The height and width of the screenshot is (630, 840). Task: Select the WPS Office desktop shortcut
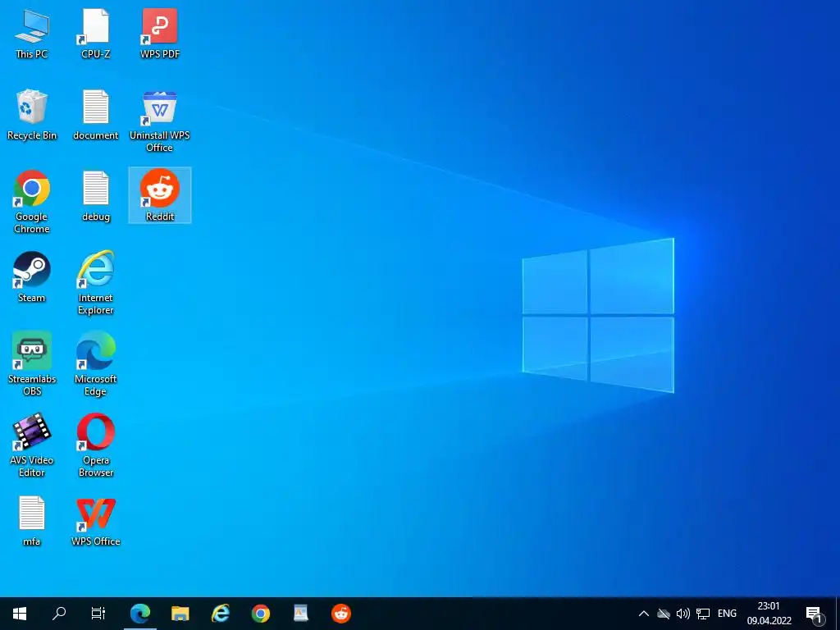click(x=96, y=521)
